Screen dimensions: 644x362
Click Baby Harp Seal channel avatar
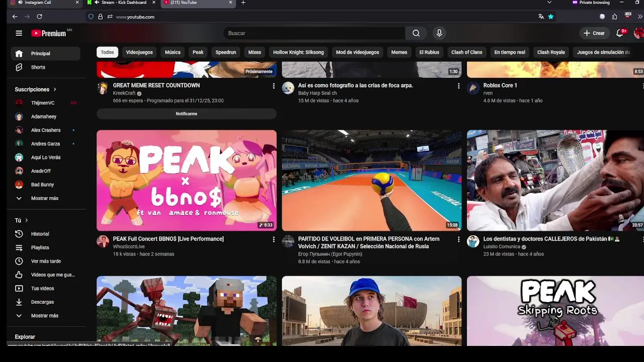click(288, 88)
